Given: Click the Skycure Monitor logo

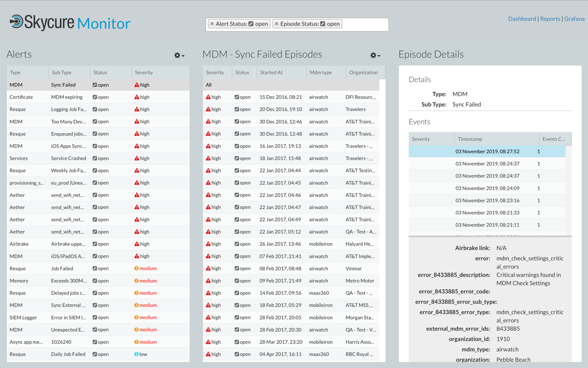Looking at the screenshot, I should (69, 22).
